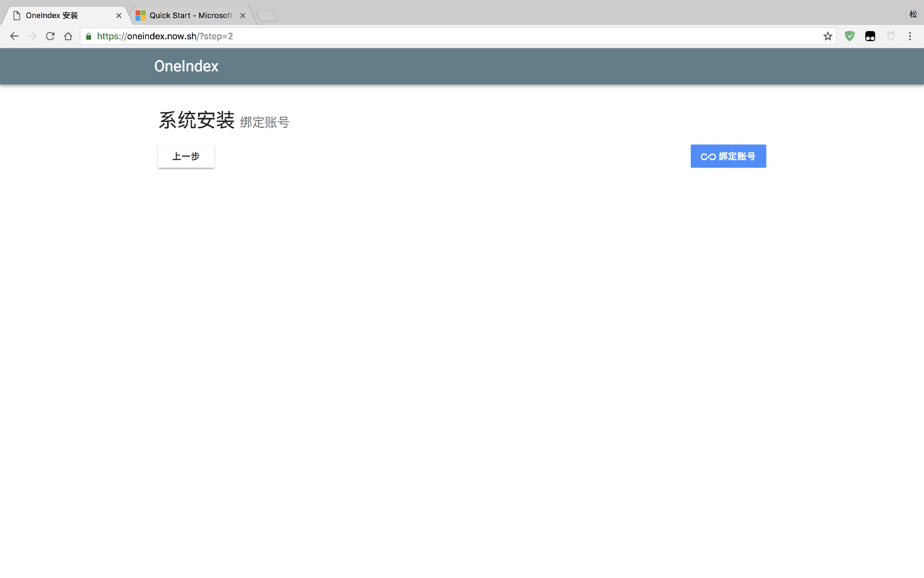Click the blue 绑定账号 bind account button
Screen dimensions: 924x578
[728, 156]
